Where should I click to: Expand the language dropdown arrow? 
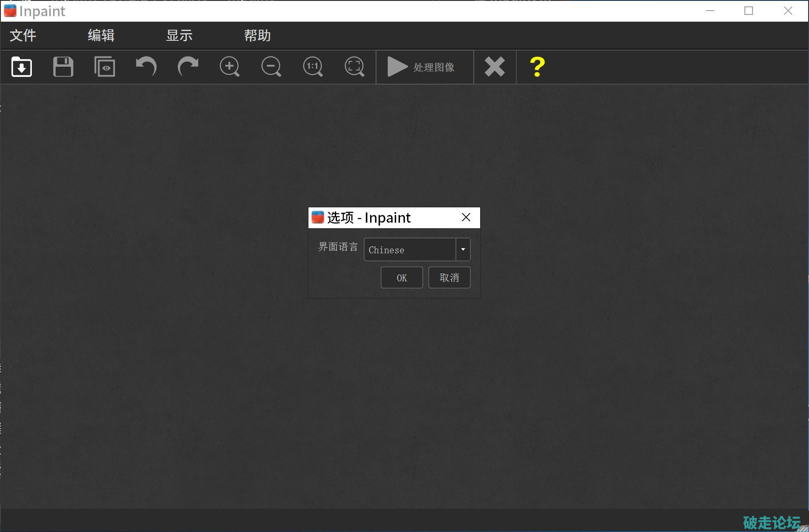coord(463,249)
